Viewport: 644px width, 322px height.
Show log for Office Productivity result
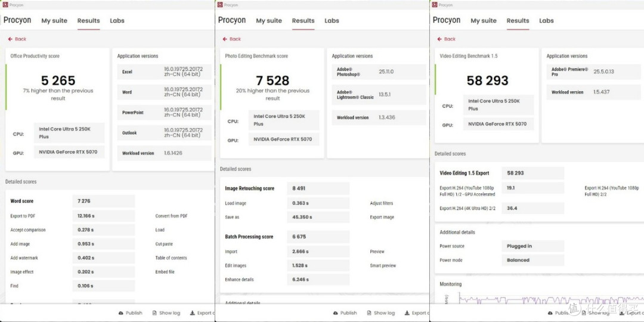(166, 313)
